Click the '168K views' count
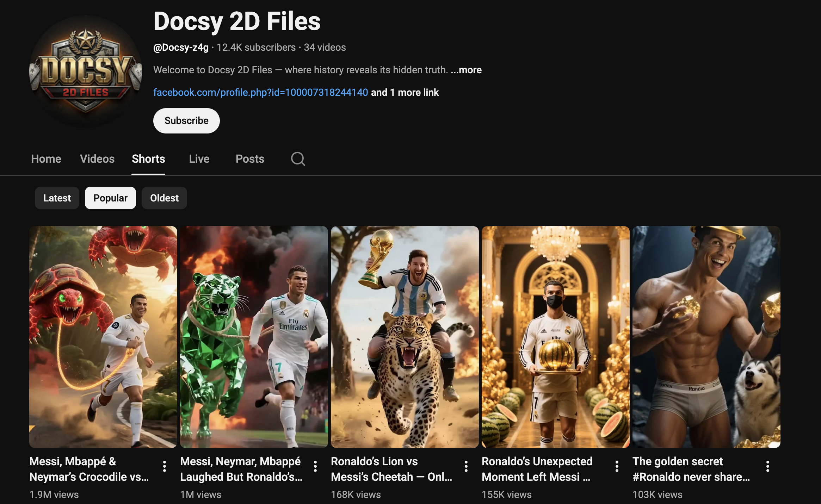The image size is (821, 504). point(356,494)
